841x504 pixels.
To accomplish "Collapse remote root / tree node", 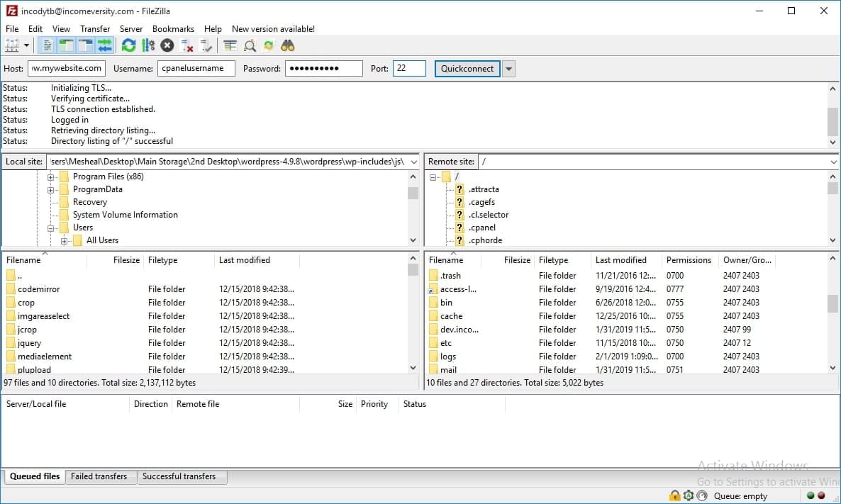I will click(433, 177).
